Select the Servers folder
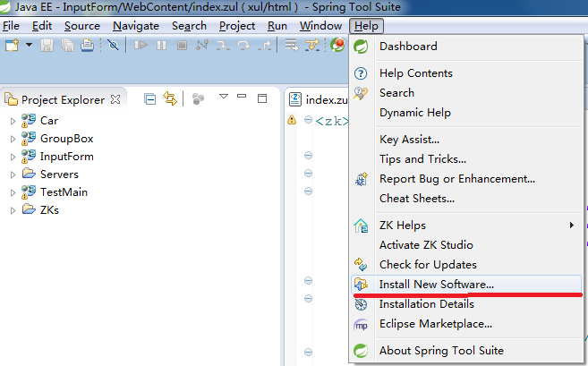 (x=59, y=174)
